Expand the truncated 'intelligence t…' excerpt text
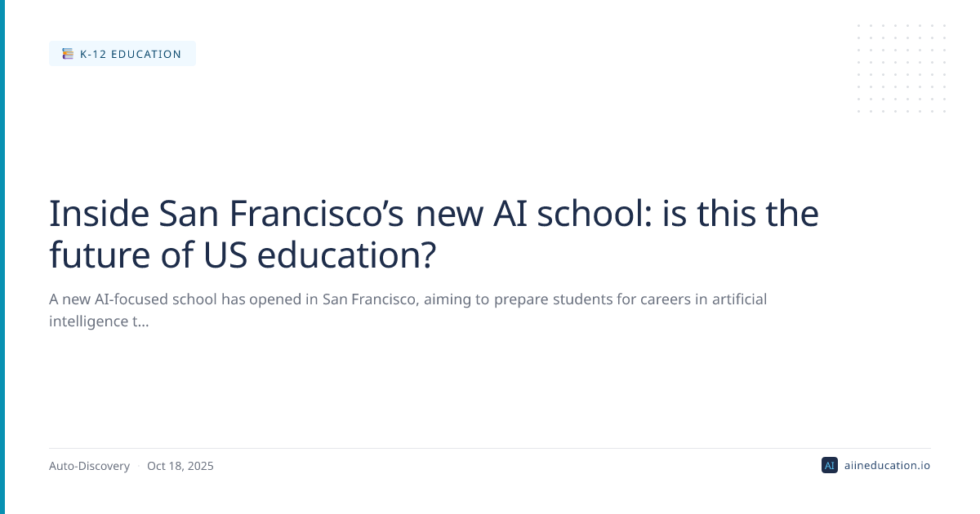The width and height of the screenshot is (980, 514). tap(99, 321)
